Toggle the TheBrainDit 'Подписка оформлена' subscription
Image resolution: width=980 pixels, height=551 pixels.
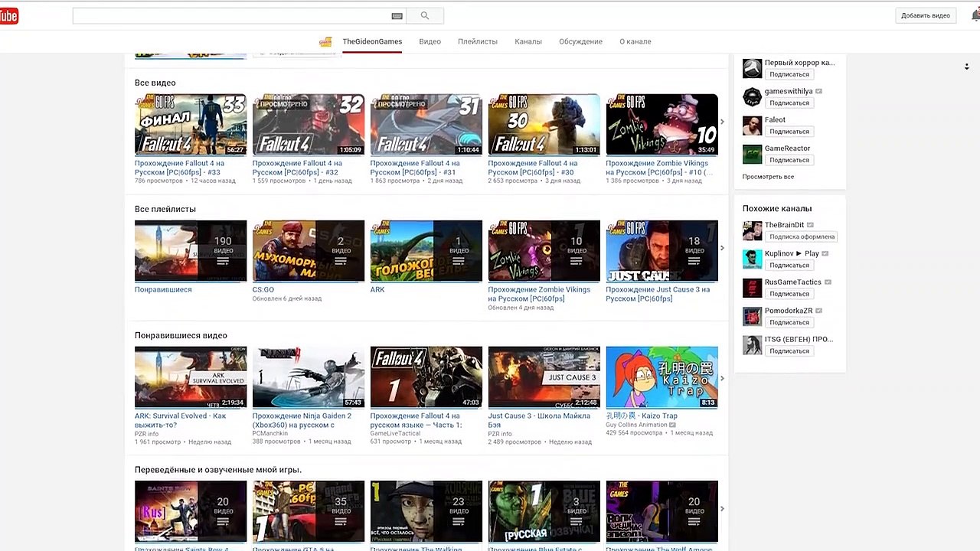802,237
